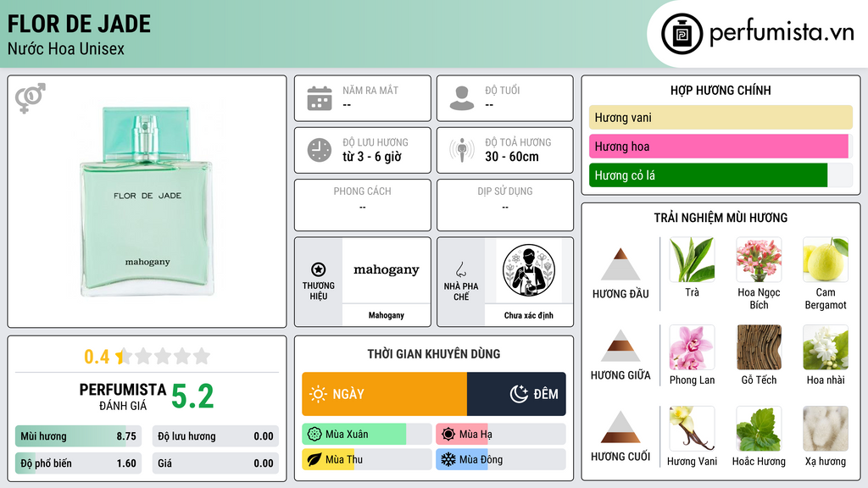868x488 pixels.
Task: Click the Hoa Ngọc Bích flower image
Action: [x=759, y=260]
